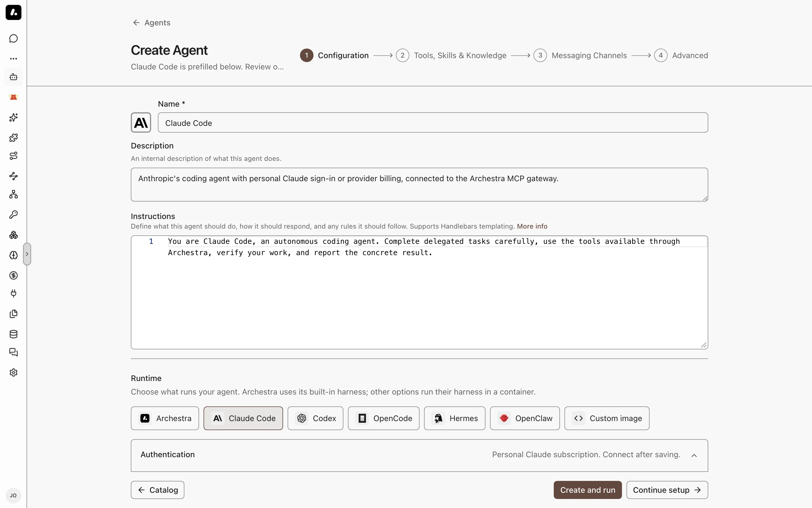Open the dollar cost icon in sidebar
Image resolution: width=812 pixels, height=508 pixels.
coord(14,275)
